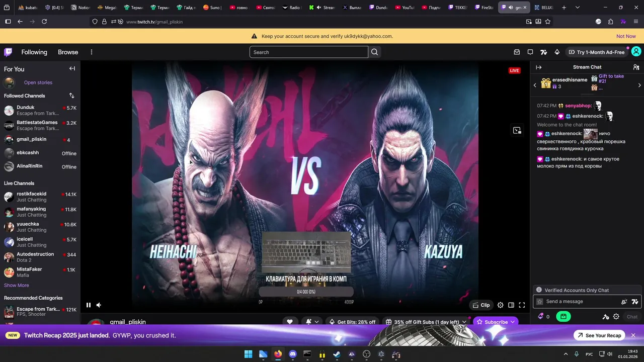Click the search magnifier button
Viewport: 644px width, 362px height.
pyautogui.click(x=374, y=52)
